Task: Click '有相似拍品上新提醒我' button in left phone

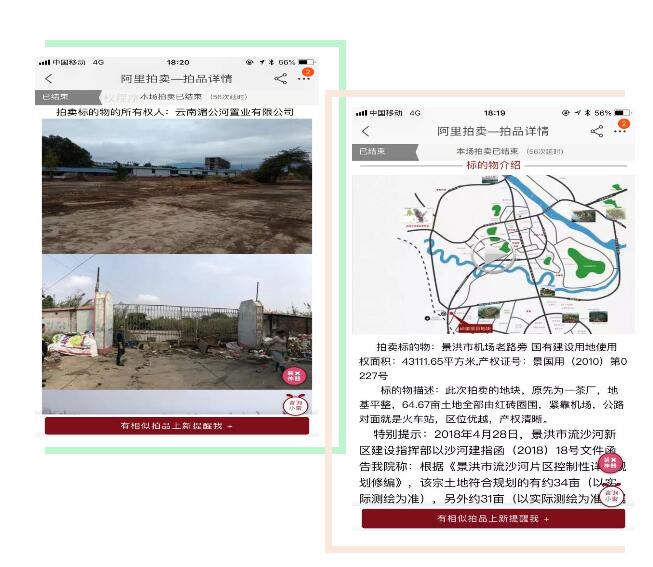Action: click(177, 426)
